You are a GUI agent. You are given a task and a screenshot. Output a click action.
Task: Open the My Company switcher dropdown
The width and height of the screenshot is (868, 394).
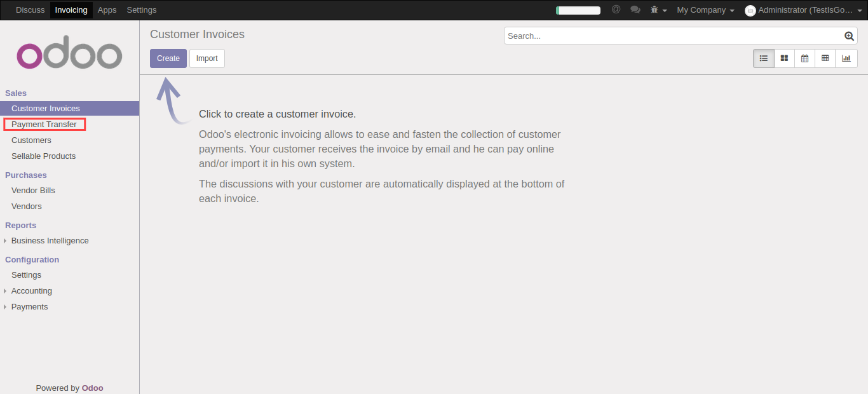tap(705, 10)
